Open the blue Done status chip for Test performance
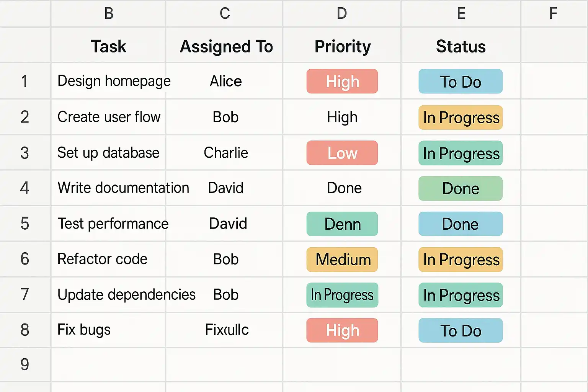Image resolution: width=588 pixels, height=392 pixels. [460, 224]
